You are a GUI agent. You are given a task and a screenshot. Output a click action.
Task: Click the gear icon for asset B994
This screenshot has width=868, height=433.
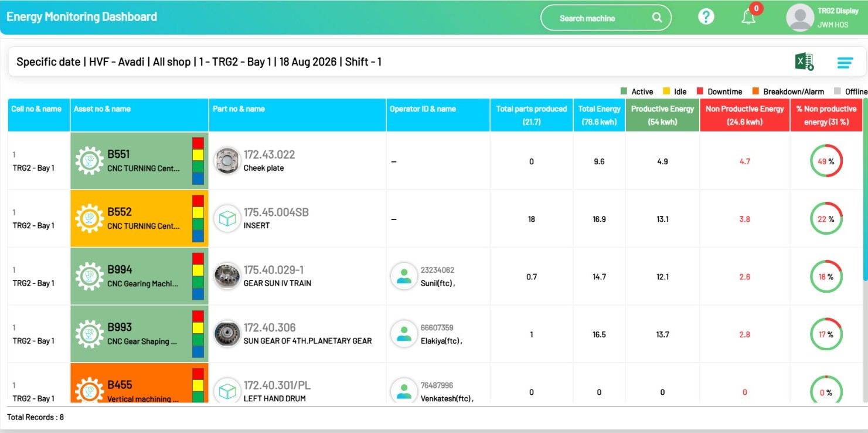click(89, 276)
